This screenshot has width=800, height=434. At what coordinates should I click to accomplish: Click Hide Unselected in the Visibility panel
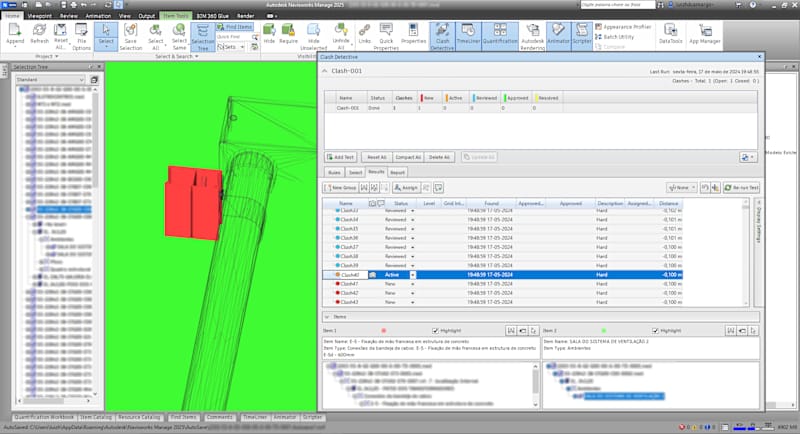point(313,36)
